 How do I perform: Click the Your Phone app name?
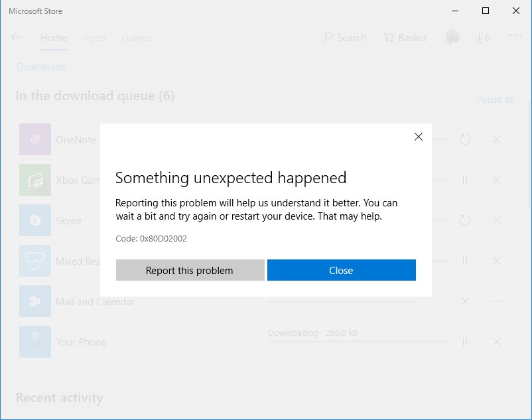click(x=81, y=342)
